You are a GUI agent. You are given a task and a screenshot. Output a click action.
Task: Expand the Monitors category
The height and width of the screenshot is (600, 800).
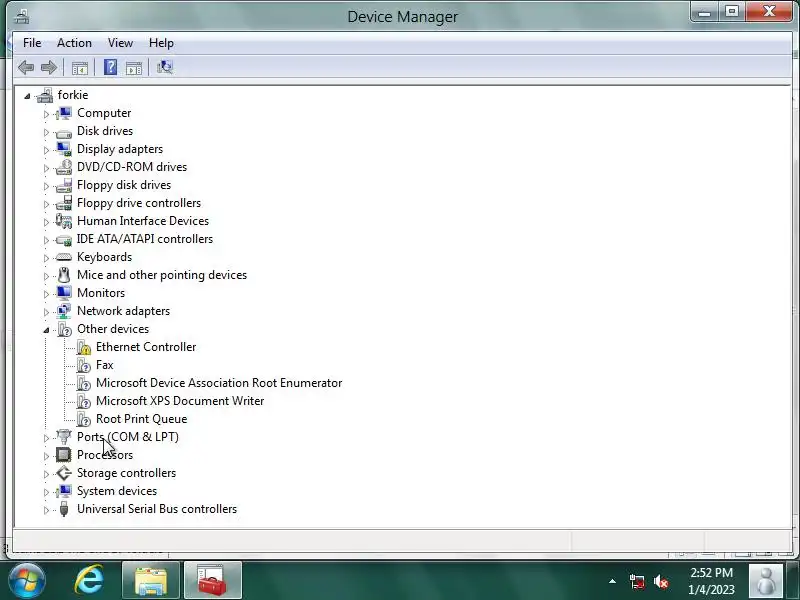point(46,294)
